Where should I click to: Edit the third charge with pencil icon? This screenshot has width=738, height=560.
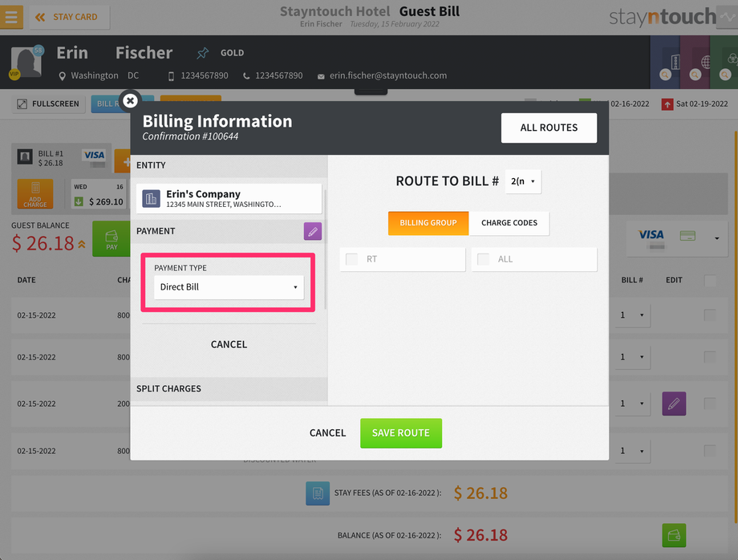point(674,404)
